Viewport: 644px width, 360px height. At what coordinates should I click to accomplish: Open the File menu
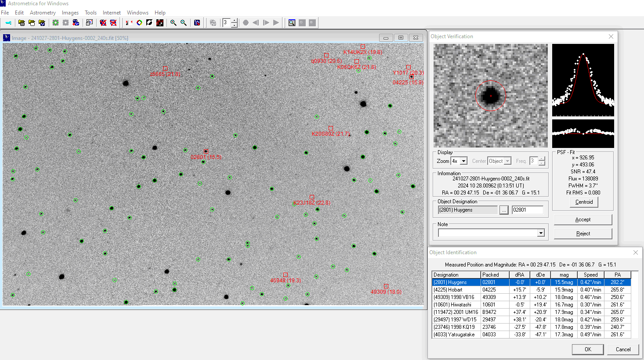tap(5, 13)
